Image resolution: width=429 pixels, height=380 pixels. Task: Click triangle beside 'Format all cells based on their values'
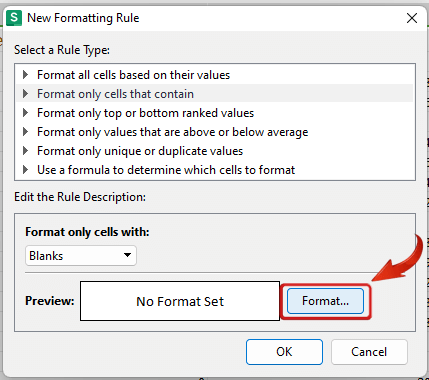[25, 75]
